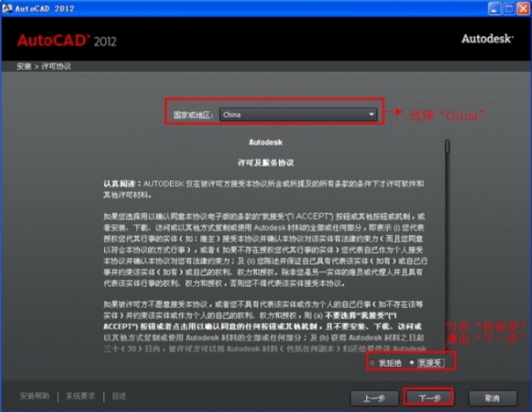This screenshot has height=412, width=532.
Task: Click the dropdown arrow beside China
Action: (371, 115)
